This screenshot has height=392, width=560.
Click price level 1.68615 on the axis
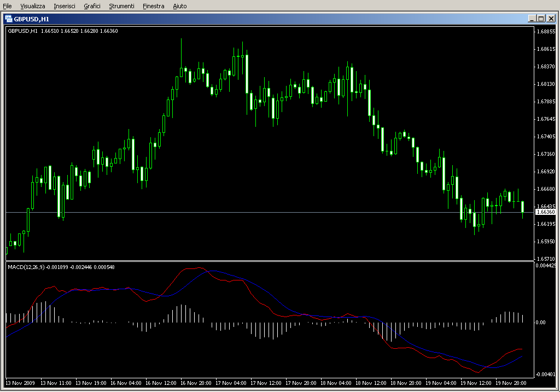point(546,49)
